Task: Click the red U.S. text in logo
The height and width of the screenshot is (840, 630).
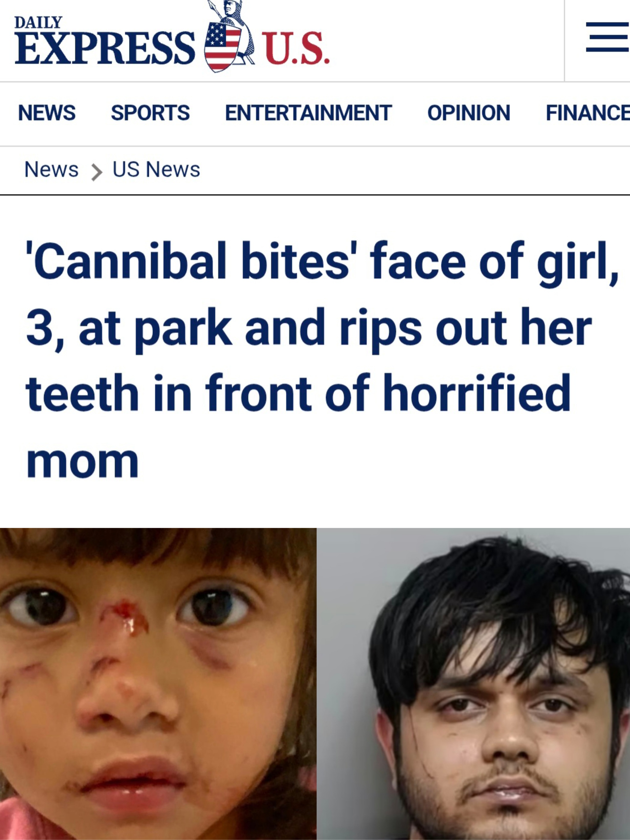Action: [296, 48]
